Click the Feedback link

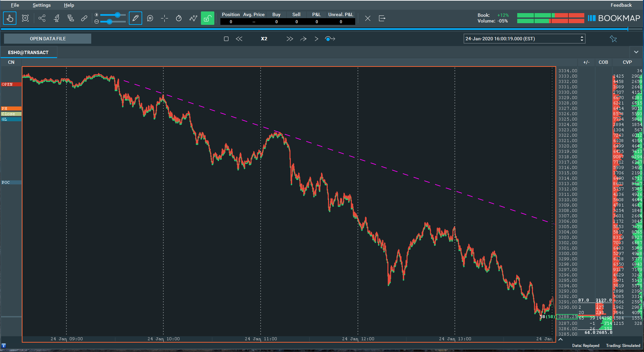621,5
